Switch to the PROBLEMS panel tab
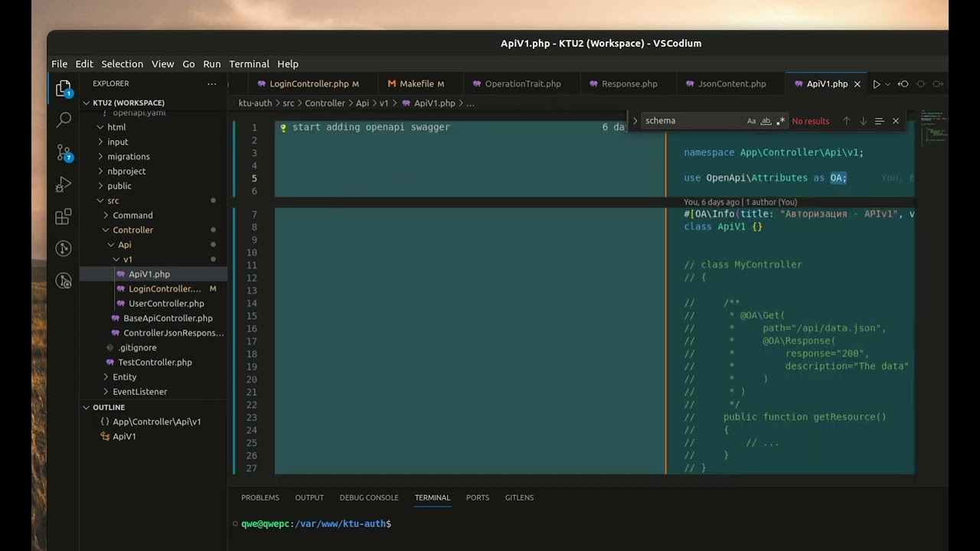The image size is (980, 551). (x=260, y=497)
